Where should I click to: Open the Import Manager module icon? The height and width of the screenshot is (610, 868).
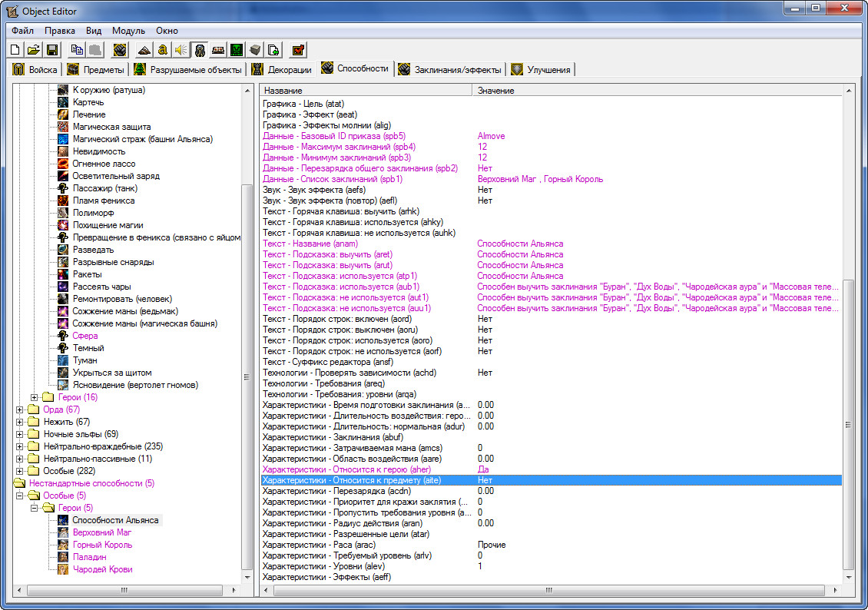[x=273, y=50]
